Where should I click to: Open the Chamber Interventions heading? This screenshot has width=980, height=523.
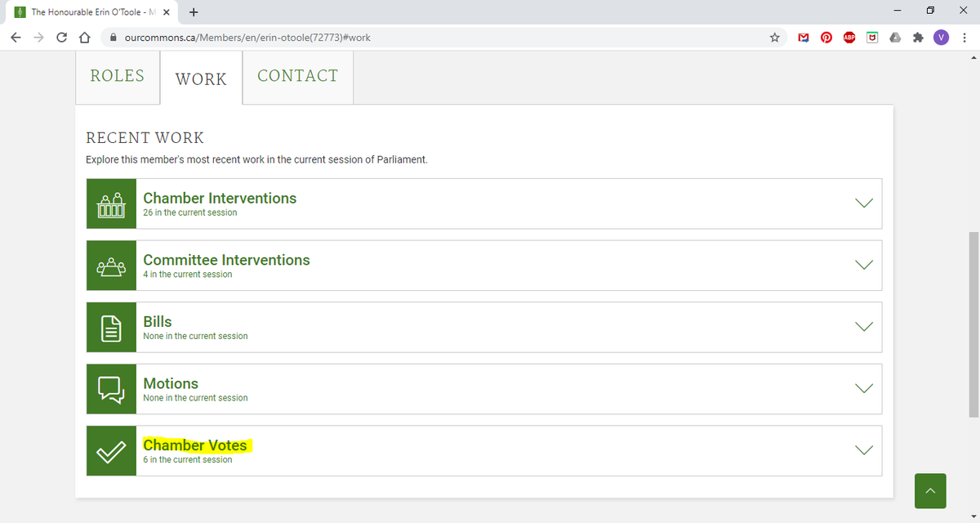point(220,198)
